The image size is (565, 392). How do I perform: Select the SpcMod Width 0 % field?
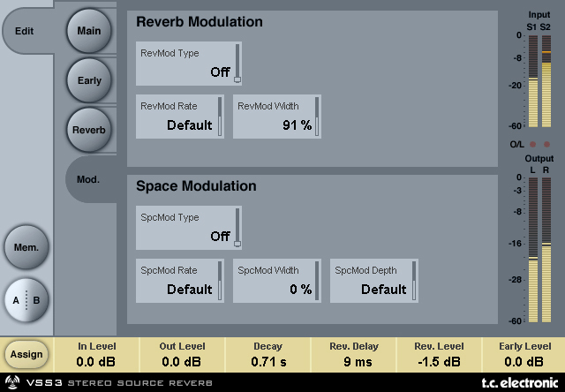point(276,281)
